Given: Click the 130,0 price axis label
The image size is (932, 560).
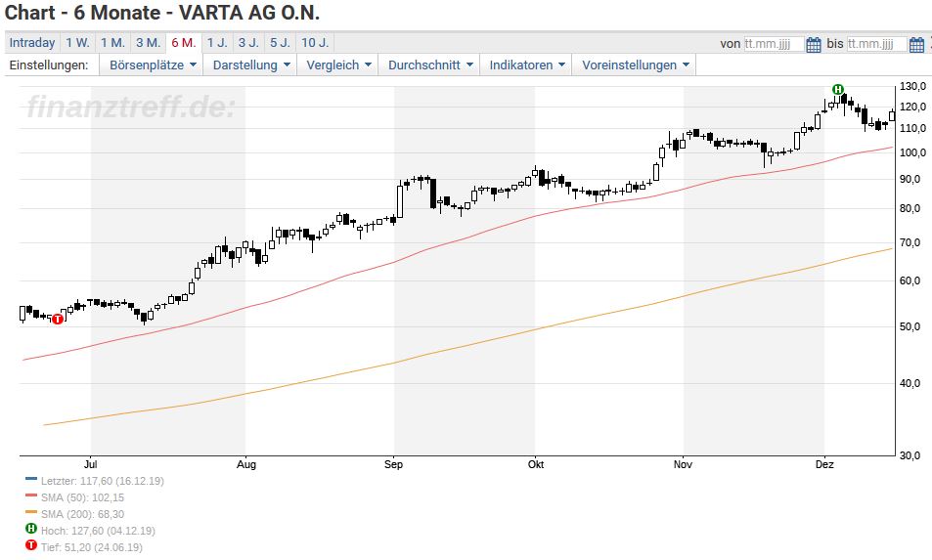Looking at the screenshot, I should 913,87.
